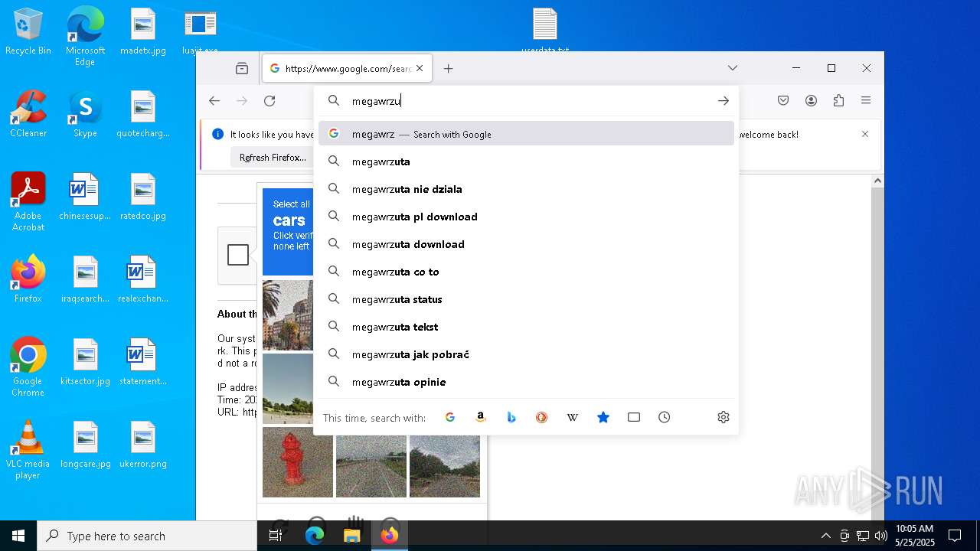The height and width of the screenshot is (551, 980).
Task: Open the Firefox hamburger application menu
Action: [x=866, y=100]
